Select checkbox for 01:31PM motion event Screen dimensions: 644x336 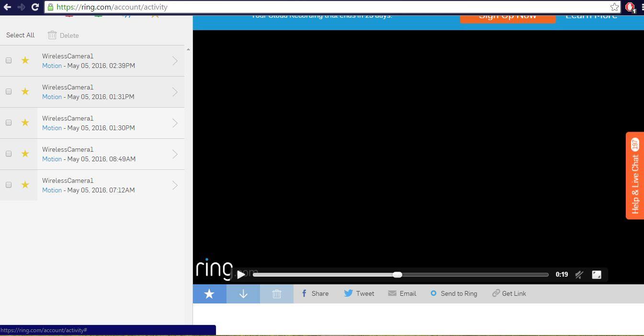[x=9, y=91]
